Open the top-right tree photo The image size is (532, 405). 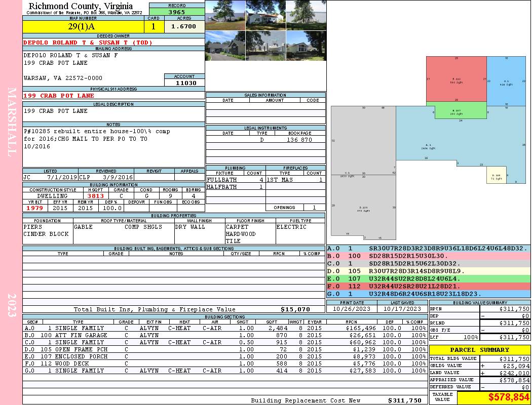[306, 16]
